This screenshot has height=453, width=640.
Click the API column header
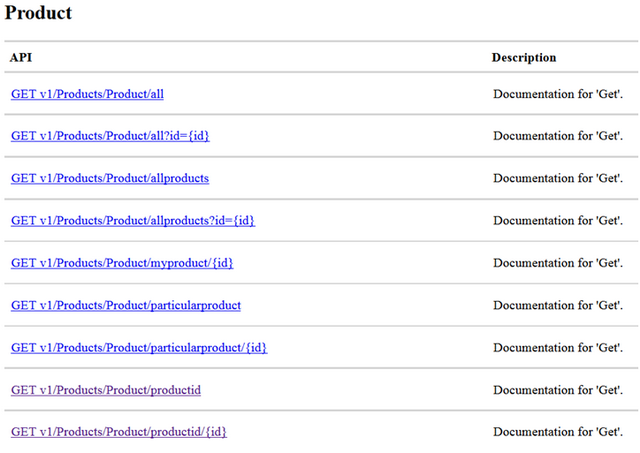[21, 58]
